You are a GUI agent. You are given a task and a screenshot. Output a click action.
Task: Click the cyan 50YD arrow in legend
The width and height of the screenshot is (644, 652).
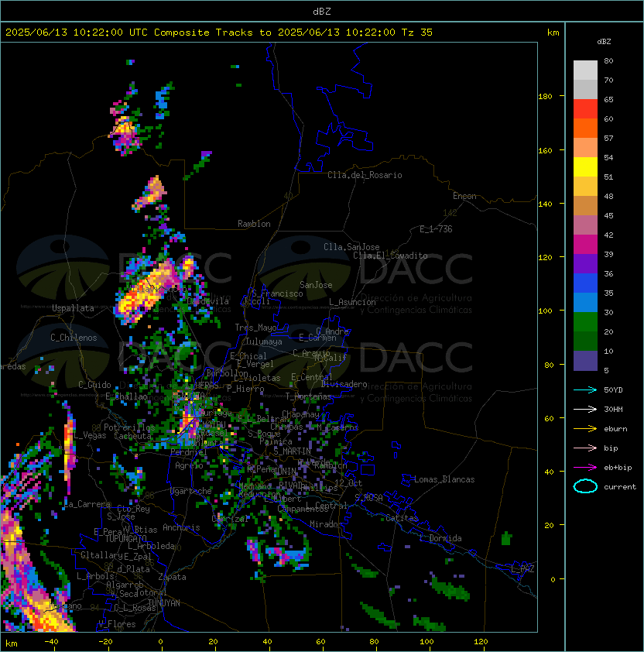585,390
